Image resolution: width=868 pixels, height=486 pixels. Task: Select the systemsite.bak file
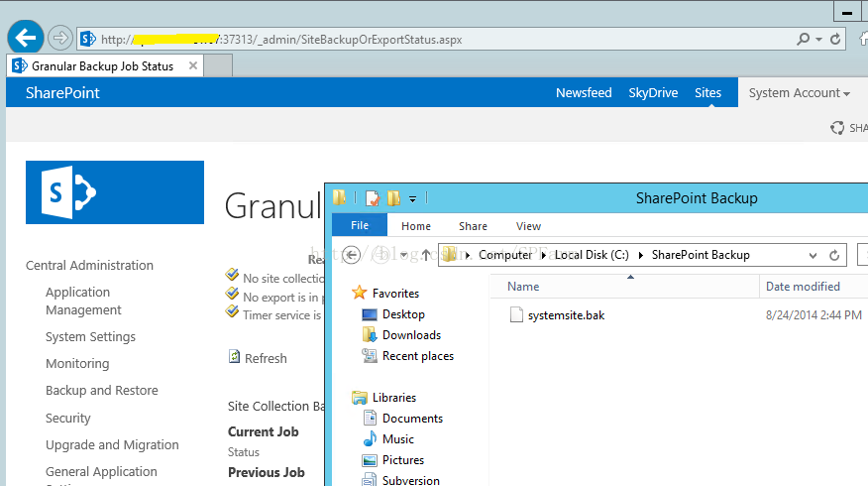[x=566, y=315]
